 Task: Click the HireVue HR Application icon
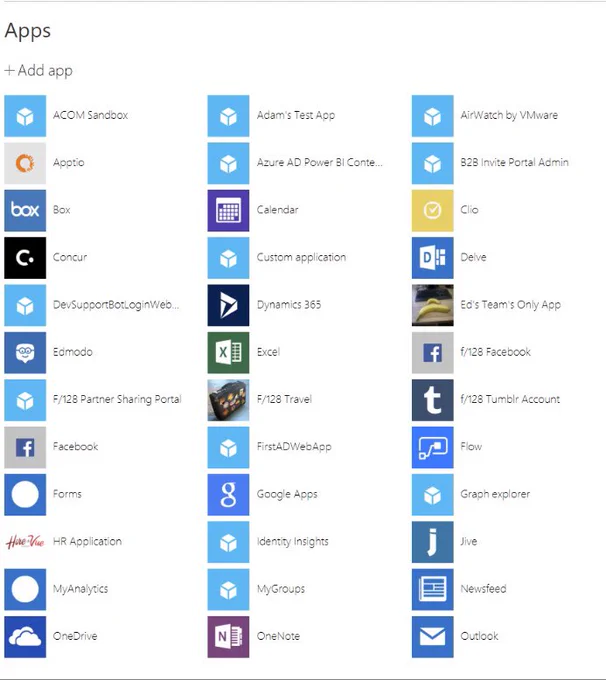[x=25, y=542]
